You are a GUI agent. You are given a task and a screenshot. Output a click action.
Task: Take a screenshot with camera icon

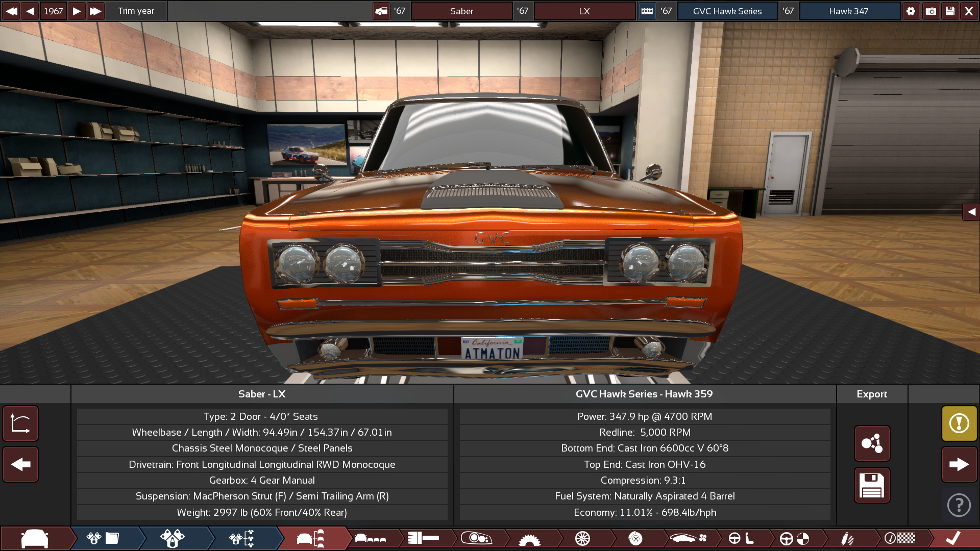click(x=931, y=11)
